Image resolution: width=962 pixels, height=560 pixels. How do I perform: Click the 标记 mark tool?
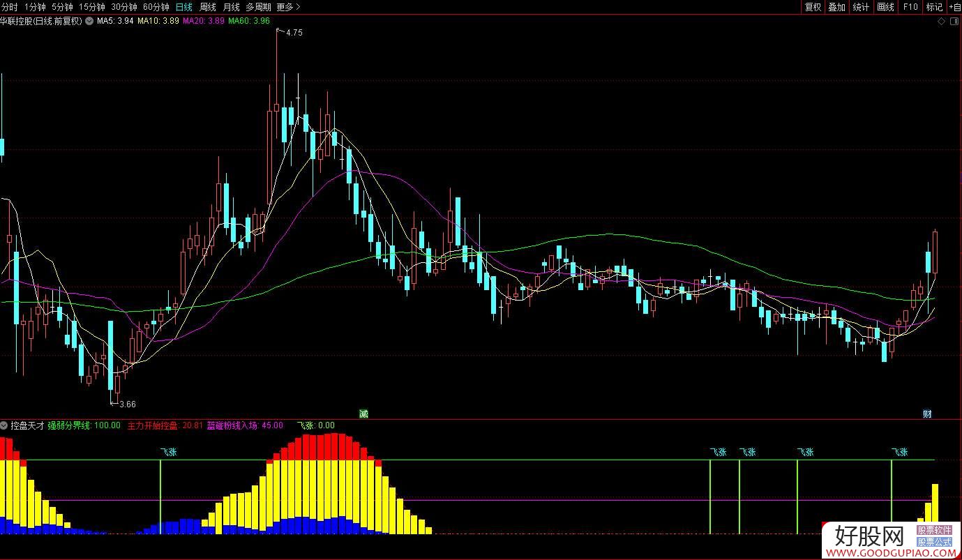coord(934,7)
